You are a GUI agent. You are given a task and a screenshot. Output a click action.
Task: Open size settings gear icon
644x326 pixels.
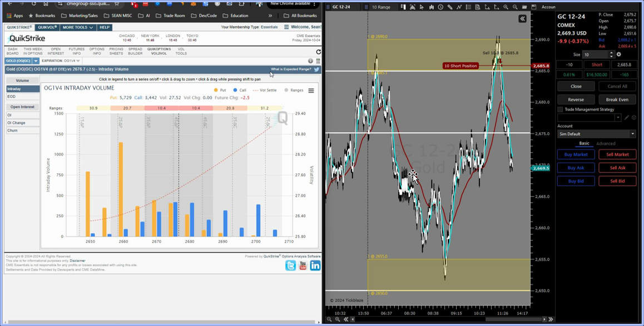(x=619, y=54)
